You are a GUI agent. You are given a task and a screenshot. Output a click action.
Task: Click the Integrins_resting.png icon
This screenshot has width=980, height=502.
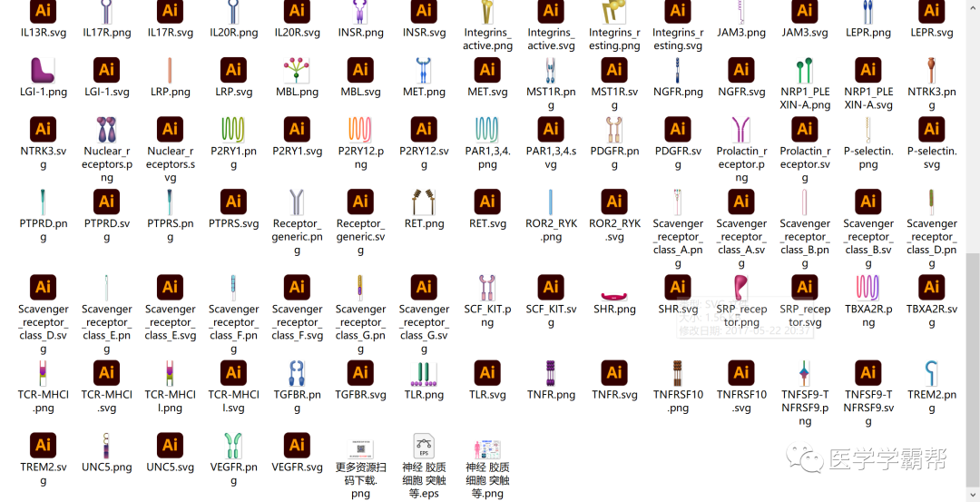[x=614, y=13]
